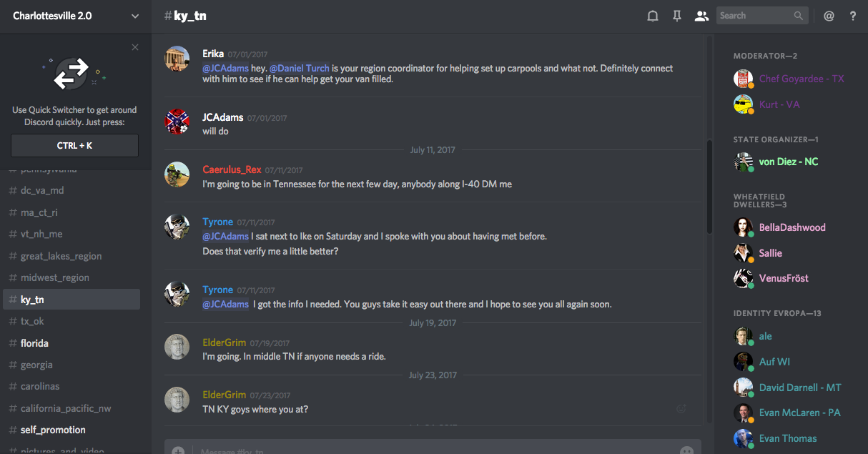Expand the Charlottesville 2.0 server menu
The height and width of the screenshot is (454, 868).
point(135,16)
